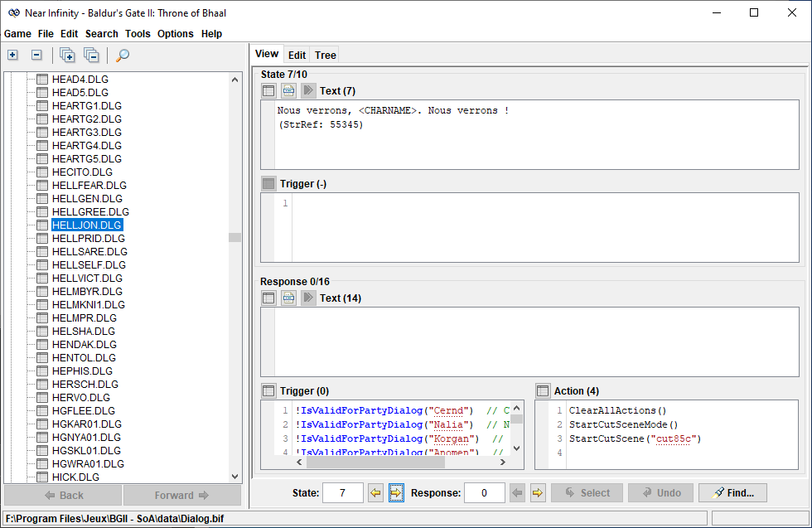Select HELLSELF.DLG in the file tree
The image size is (812, 528).
(x=89, y=264)
